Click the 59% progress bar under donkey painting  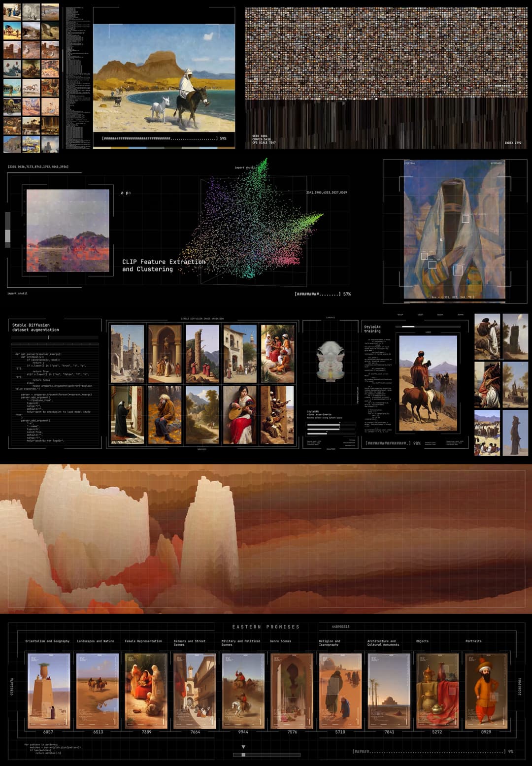[164, 138]
